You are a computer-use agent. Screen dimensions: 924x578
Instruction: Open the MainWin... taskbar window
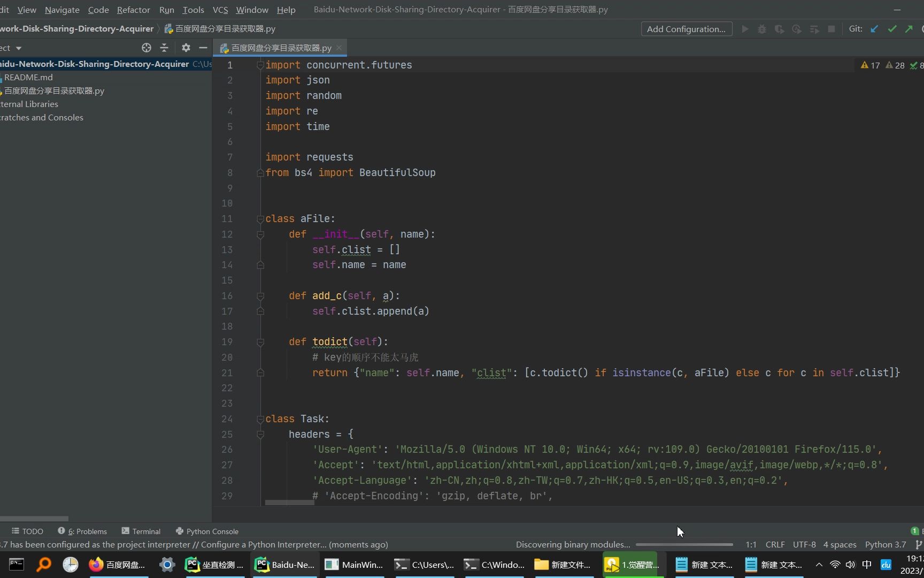click(x=354, y=565)
